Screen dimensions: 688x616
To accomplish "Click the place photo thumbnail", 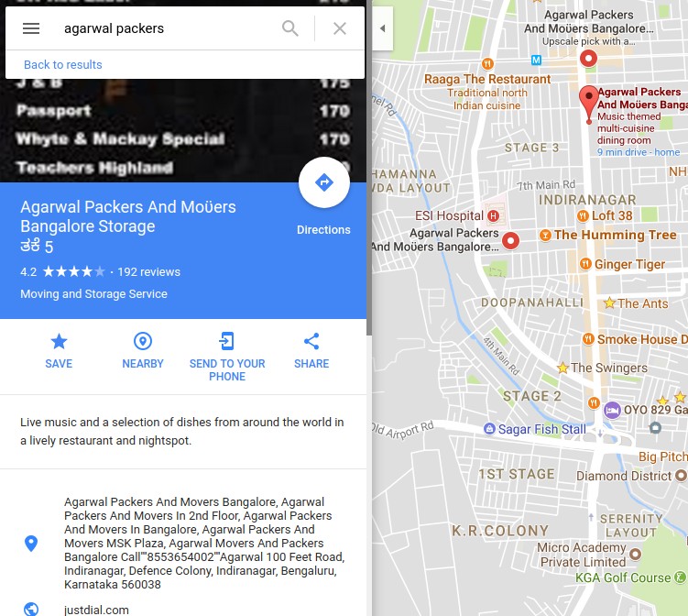I will [x=183, y=131].
